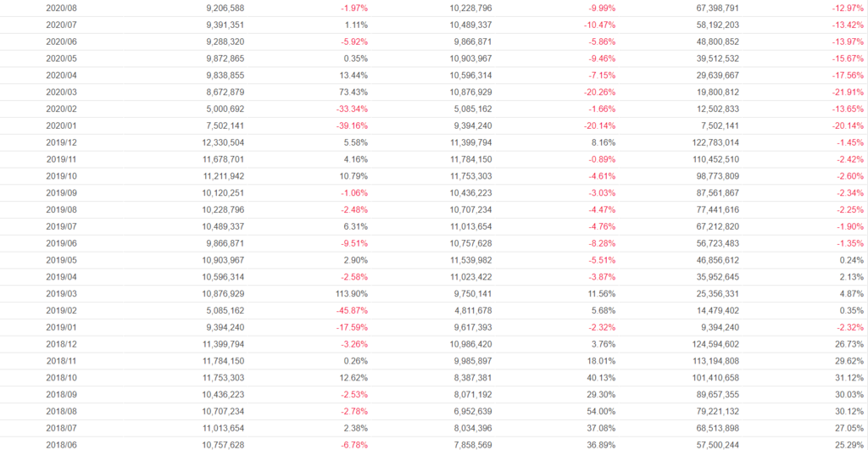Select the 54.00% year-over-year value
868x450 pixels.
point(599,411)
